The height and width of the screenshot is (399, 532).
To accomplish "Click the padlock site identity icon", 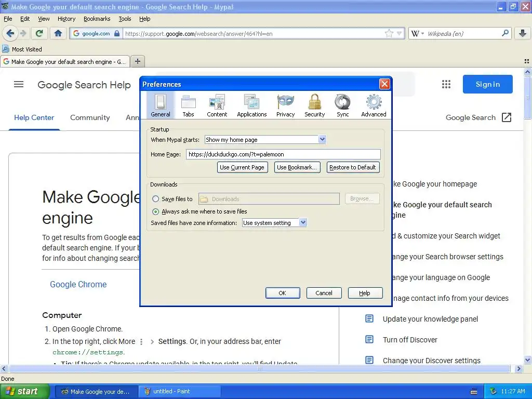I will [117, 33].
